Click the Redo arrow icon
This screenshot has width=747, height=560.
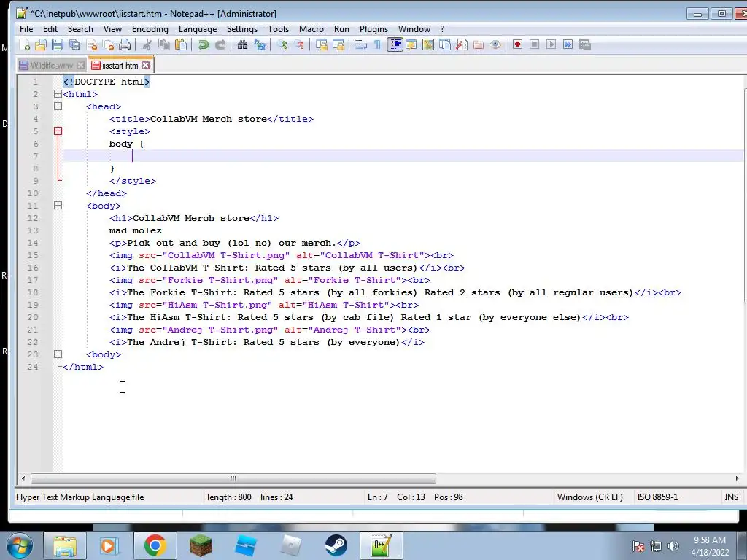click(220, 44)
